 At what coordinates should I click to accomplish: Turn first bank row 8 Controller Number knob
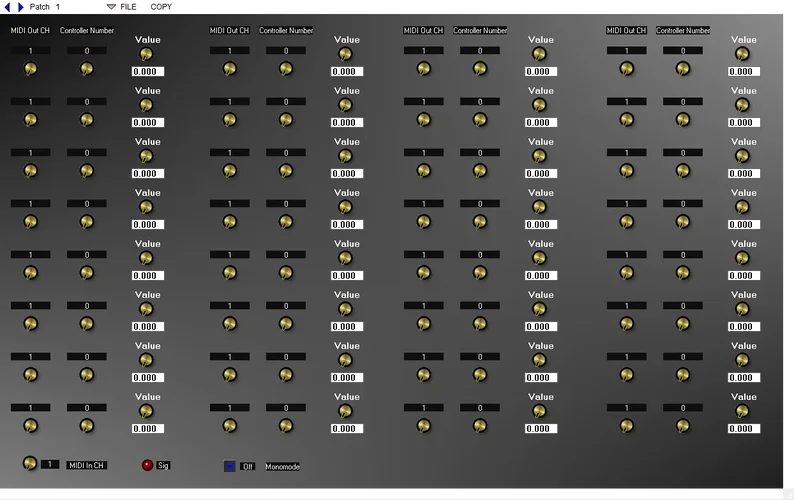pyautogui.click(x=87, y=426)
